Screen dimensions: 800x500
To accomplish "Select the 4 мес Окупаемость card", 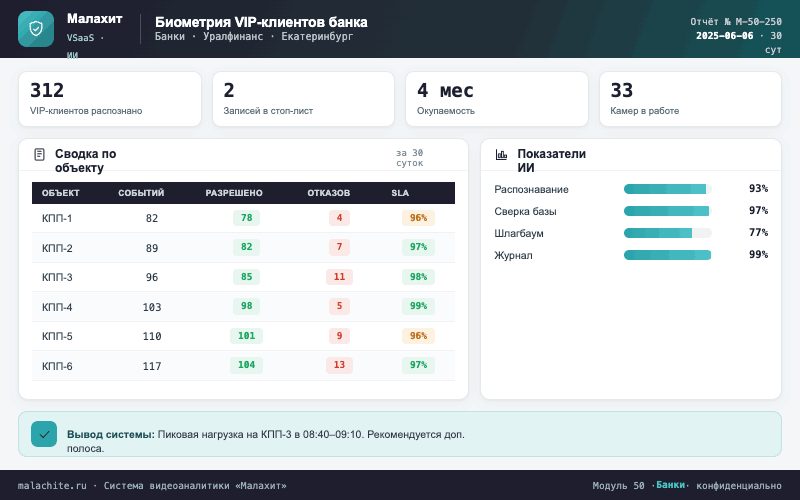I will coord(496,99).
